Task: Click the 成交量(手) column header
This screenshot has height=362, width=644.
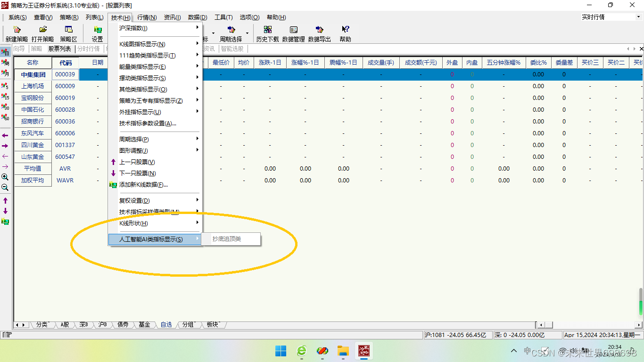Action: [380, 63]
